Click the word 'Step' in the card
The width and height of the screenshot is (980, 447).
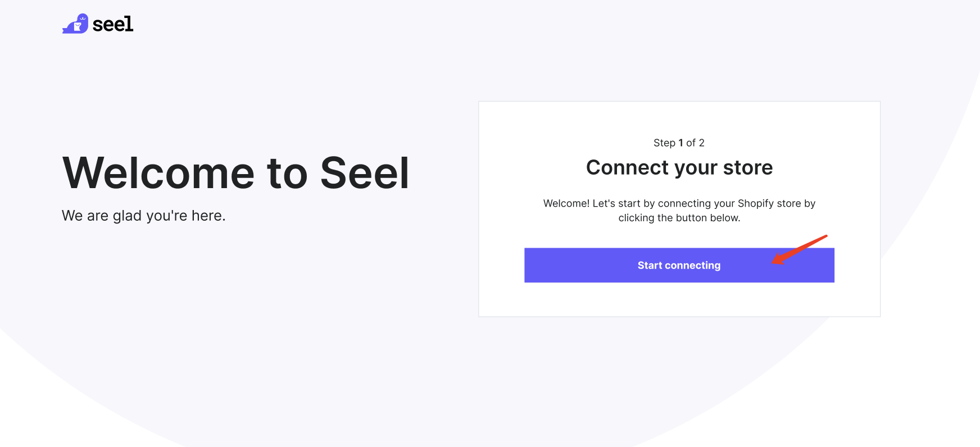coord(664,143)
